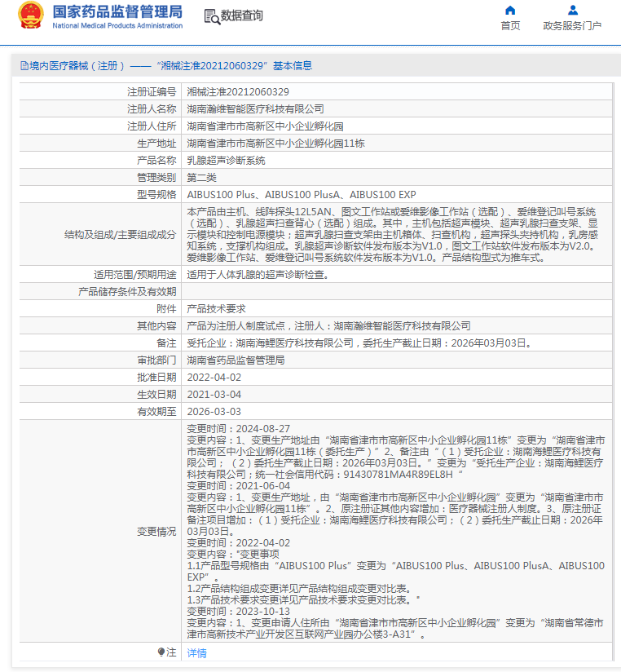Screen dimensions: 621x672
Task: Click National Medical Products Administration subtitle
Action: click(x=118, y=26)
